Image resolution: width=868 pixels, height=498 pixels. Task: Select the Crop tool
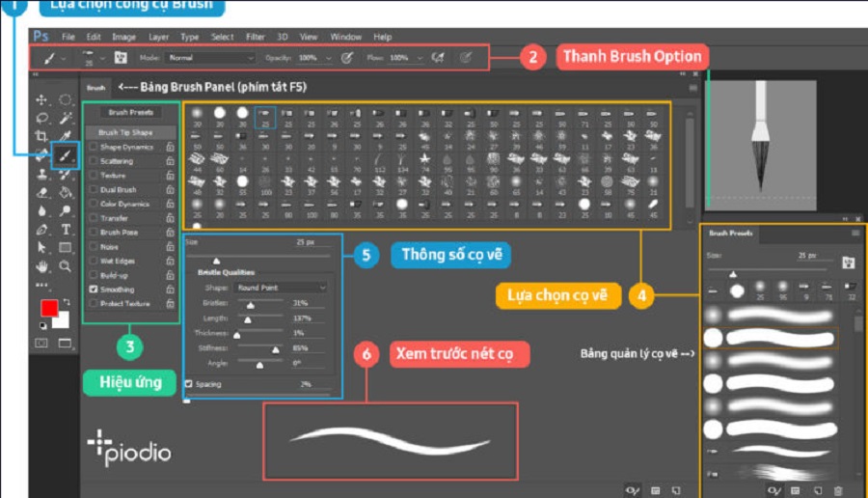[x=41, y=136]
